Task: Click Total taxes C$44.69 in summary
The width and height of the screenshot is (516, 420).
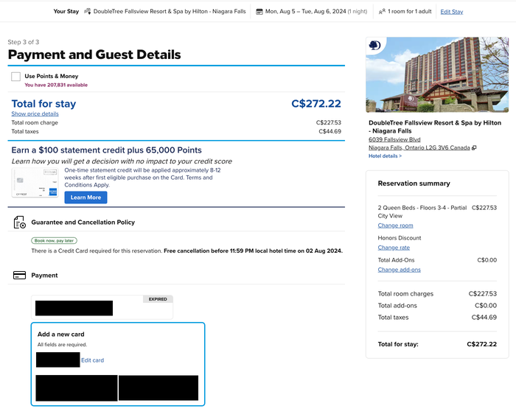Action: [437, 318]
